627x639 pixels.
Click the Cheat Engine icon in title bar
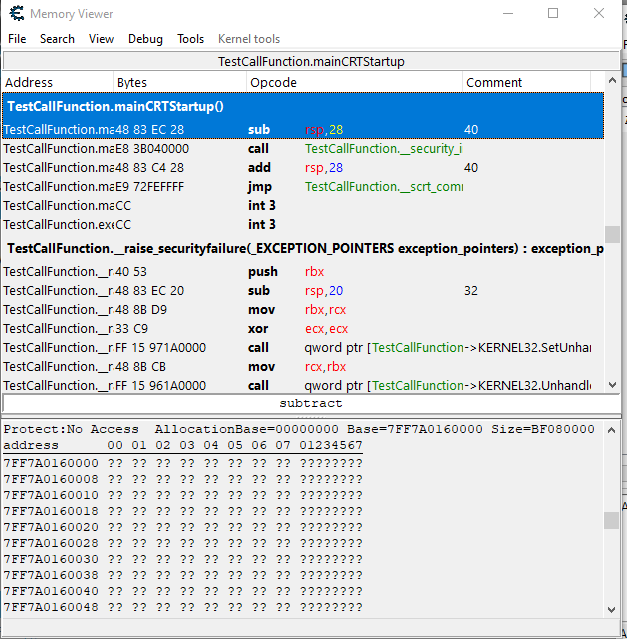click(17, 13)
